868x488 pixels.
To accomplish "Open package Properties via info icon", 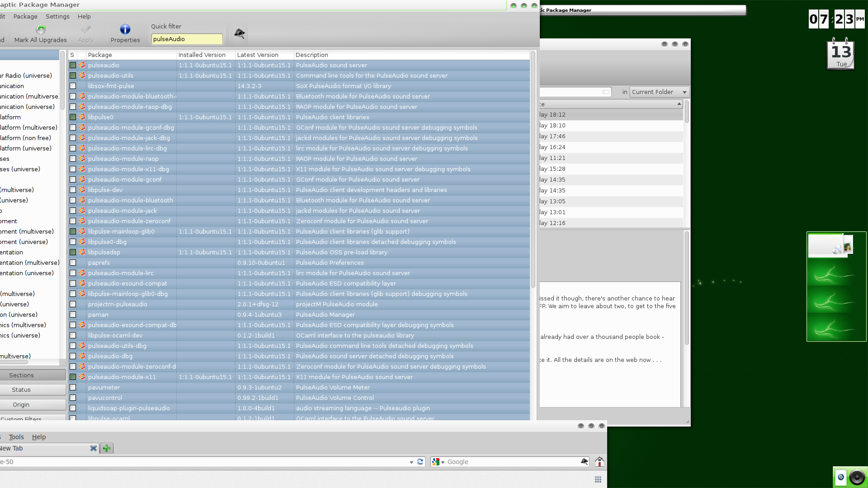I will pos(125,30).
